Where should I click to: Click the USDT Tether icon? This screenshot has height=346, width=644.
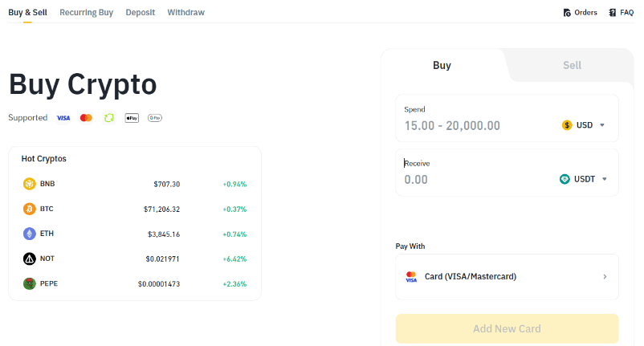pyautogui.click(x=565, y=179)
